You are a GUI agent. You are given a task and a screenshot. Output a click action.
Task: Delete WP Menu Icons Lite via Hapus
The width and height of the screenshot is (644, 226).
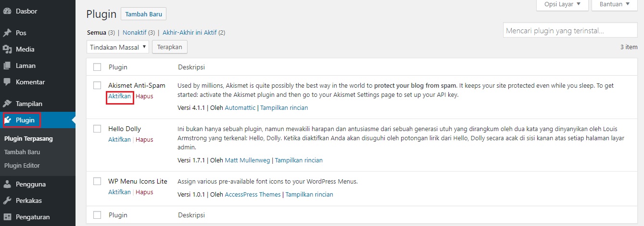pyautogui.click(x=144, y=192)
